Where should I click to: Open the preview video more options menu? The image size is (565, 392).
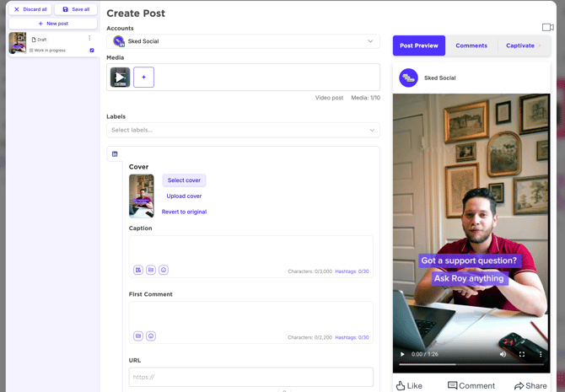541,354
